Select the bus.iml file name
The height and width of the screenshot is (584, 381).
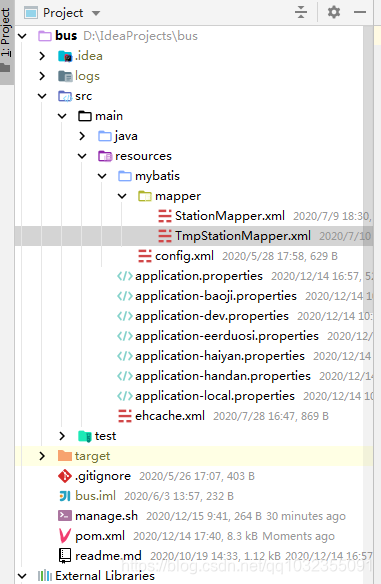[95, 496]
